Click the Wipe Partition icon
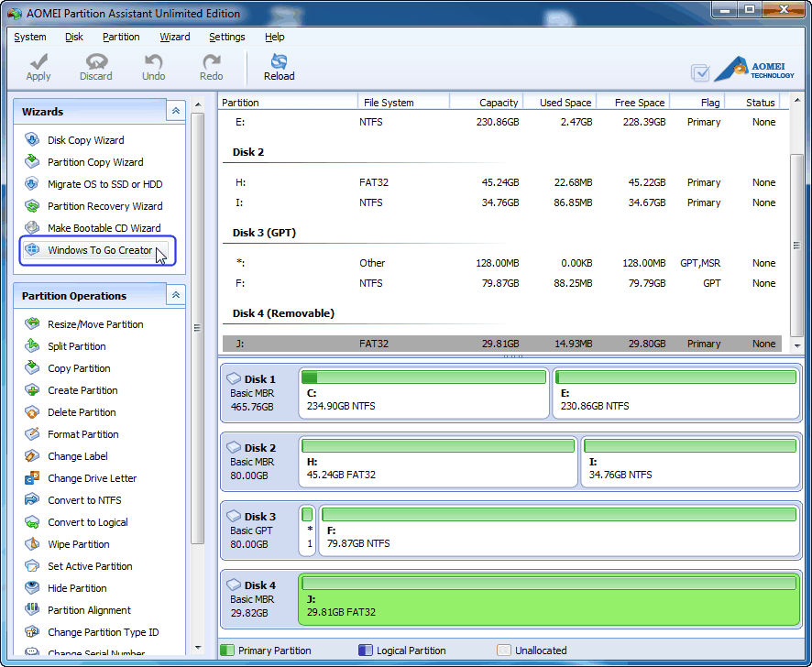The image size is (812, 667). click(x=32, y=543)
